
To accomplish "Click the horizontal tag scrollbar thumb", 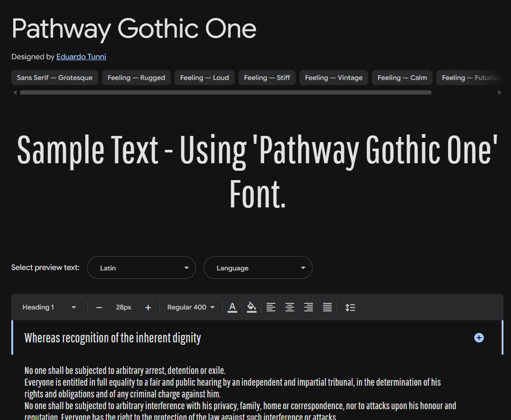I will pyautogui.click(x=226, y=92).
